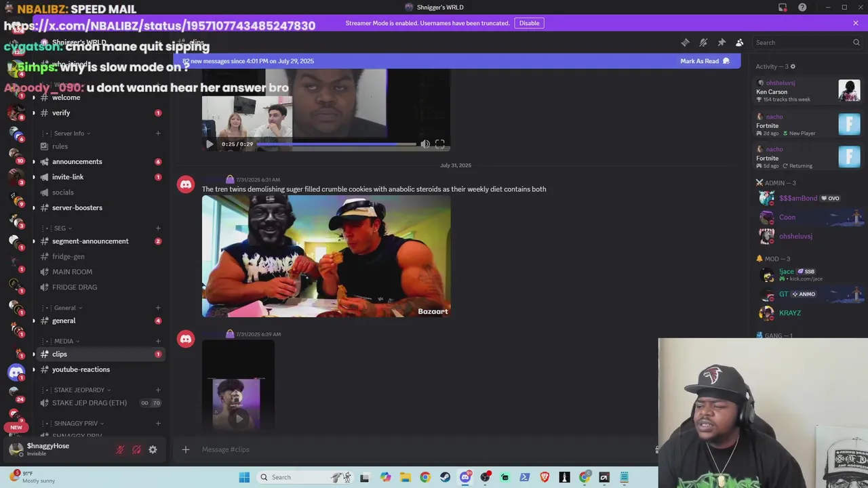Toggle channel notification mute bell
This screenshot has height=488, width=868.
(703, 43)
